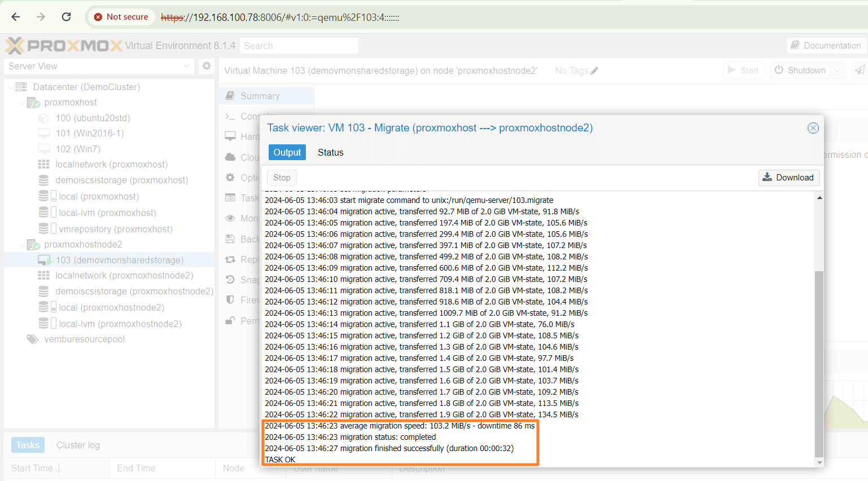Select local (proxmoxhostnode2) storage

111,307
